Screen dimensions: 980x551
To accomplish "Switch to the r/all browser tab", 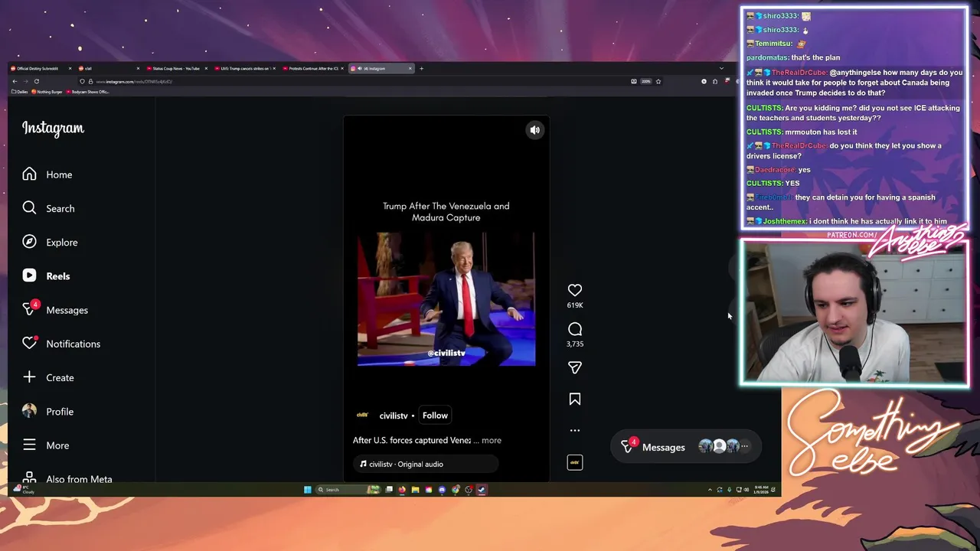I will [x=108, y=69].
